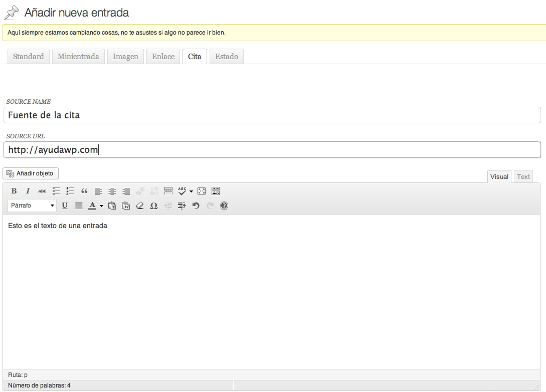Insert a blockquote

point(84,191)
